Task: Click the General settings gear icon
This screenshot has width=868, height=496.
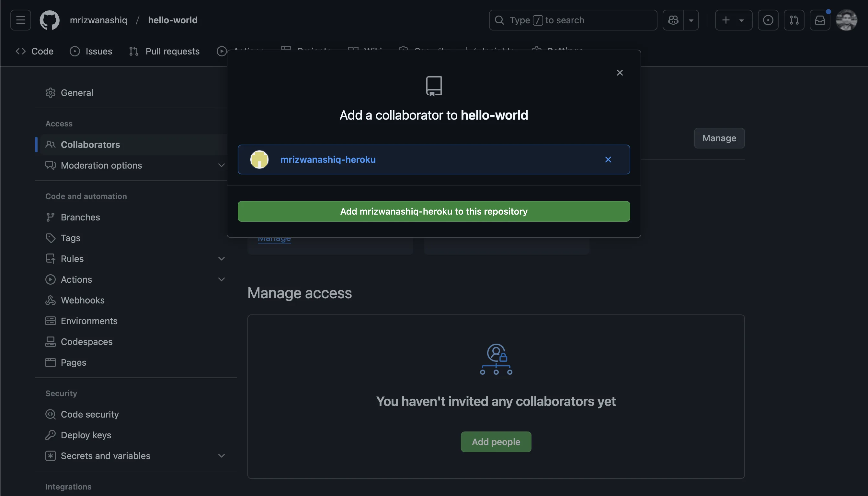Action: [x=50, y=93]
